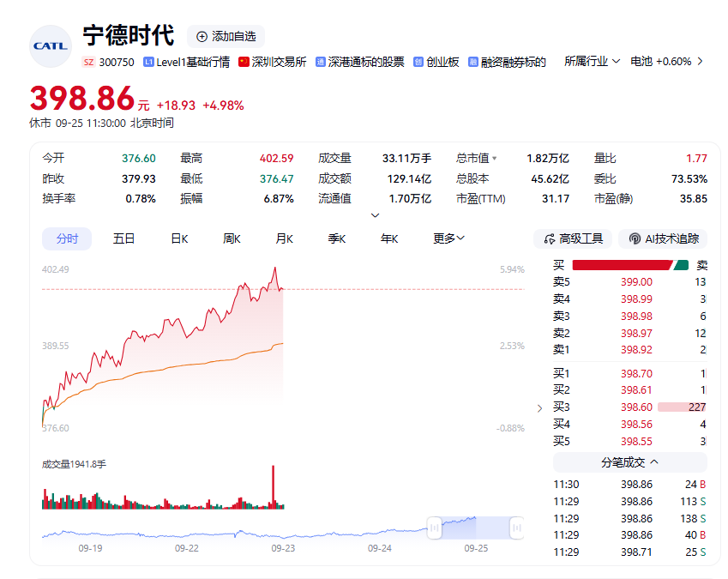Click the current price 398.86
The width and height of the screenshot is (728, 579).
tap(82, 99)
